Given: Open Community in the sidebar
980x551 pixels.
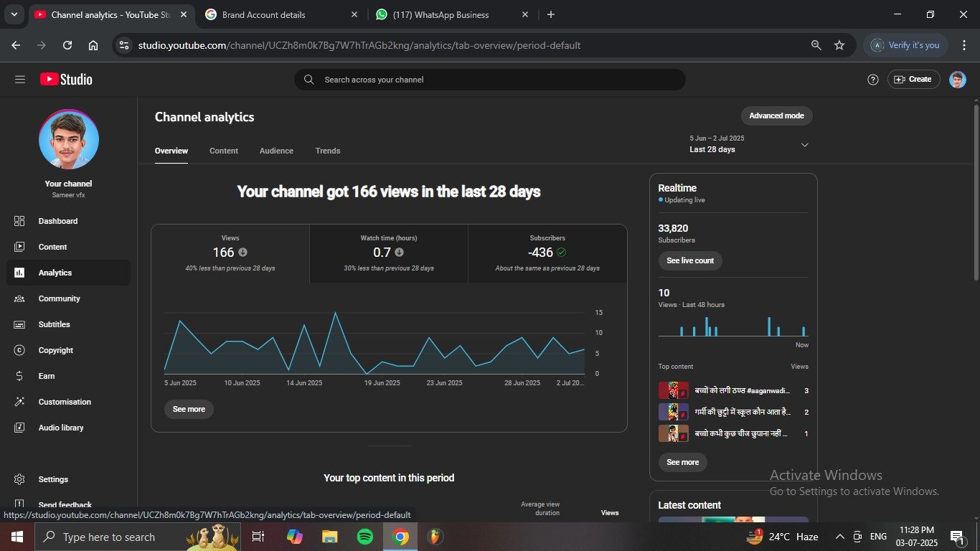Looking at the screenshot, I should 68,298.
